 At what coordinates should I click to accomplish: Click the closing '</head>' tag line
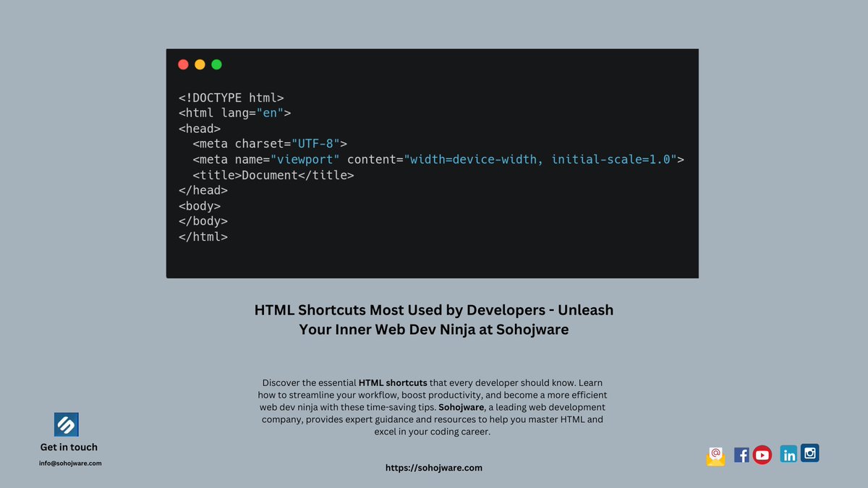click(203, 190)
